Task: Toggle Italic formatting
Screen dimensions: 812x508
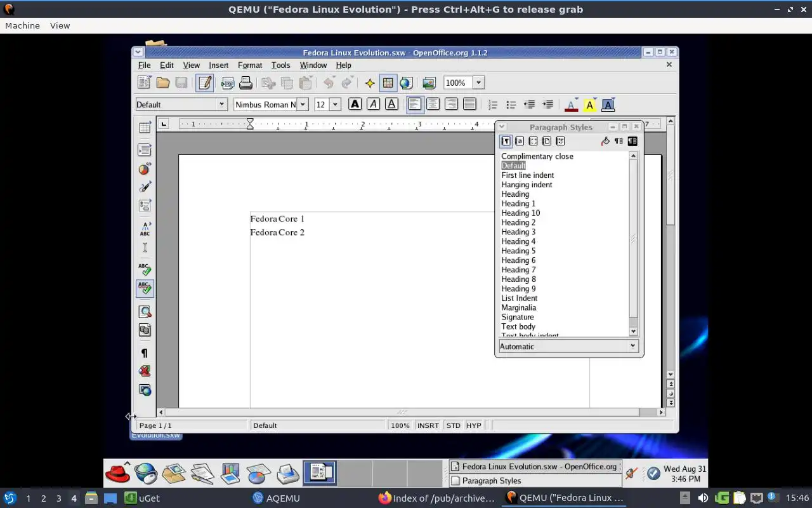Action: 373,104
